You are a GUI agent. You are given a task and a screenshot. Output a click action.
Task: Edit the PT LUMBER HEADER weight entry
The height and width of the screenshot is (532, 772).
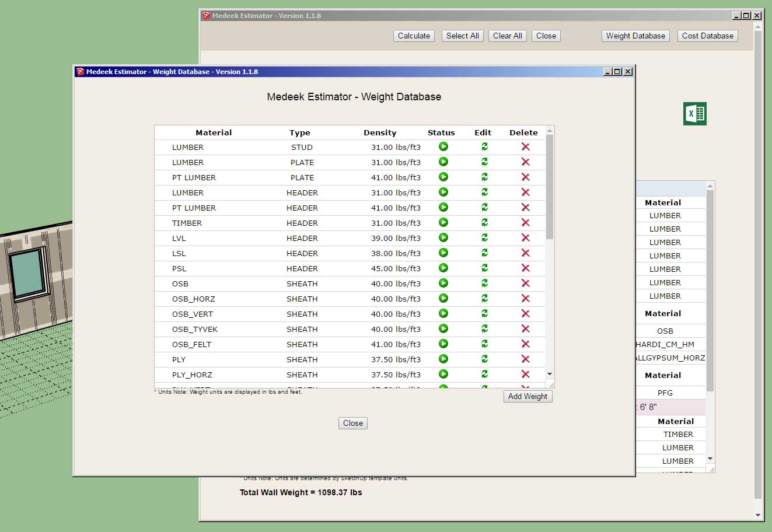click(484, 208)
